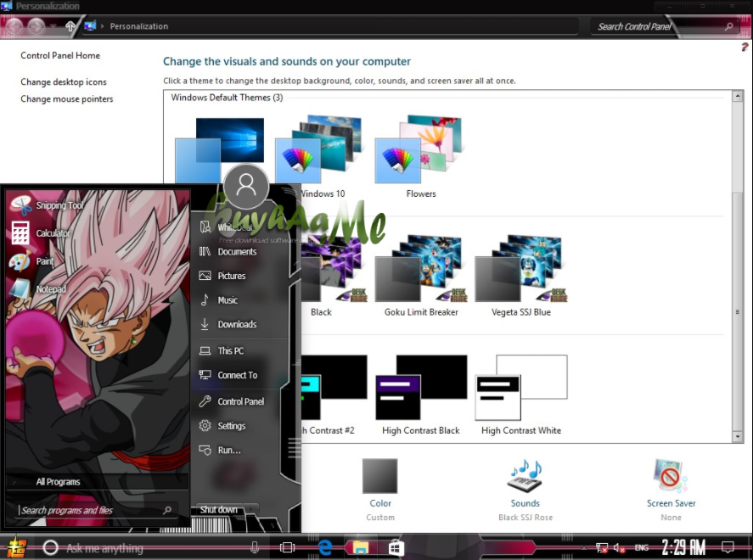
Task: Show hidden tray icons arrow
Action: tap(584, 548)
